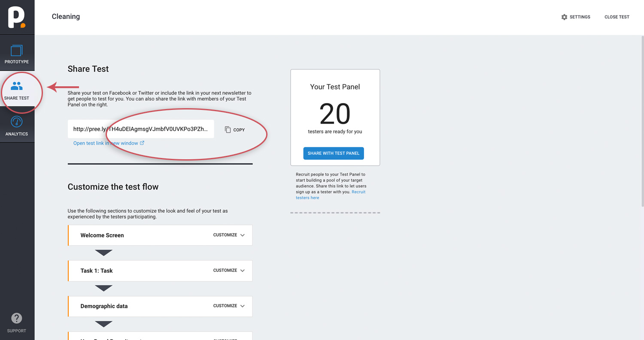Click the Share With Test Panel button
Screen dimensions: 644x340
click(x=334, y=153)
